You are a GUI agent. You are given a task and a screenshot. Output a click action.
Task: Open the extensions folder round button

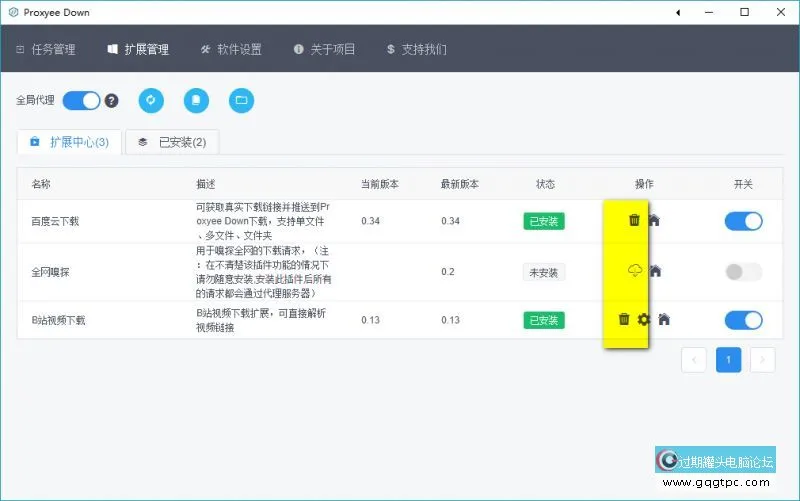[x=240, y=100]
